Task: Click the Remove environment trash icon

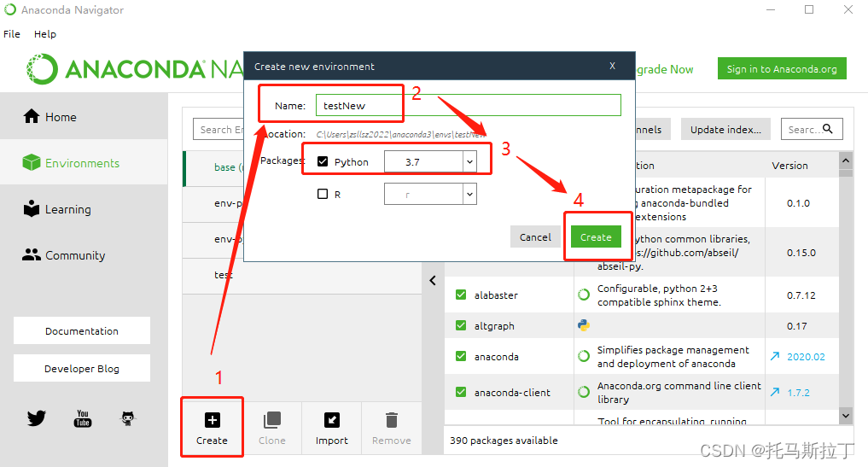Action: click(x=392, y=420)
